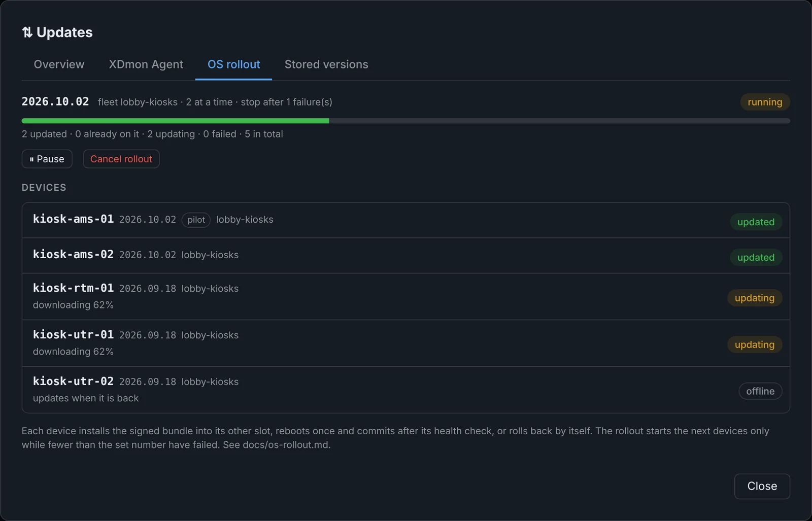Click version 2026.09.18 on kiosk-utr-02 row
Image resolution: width=812 pixels, height=521 pixels.
[148, 382]
